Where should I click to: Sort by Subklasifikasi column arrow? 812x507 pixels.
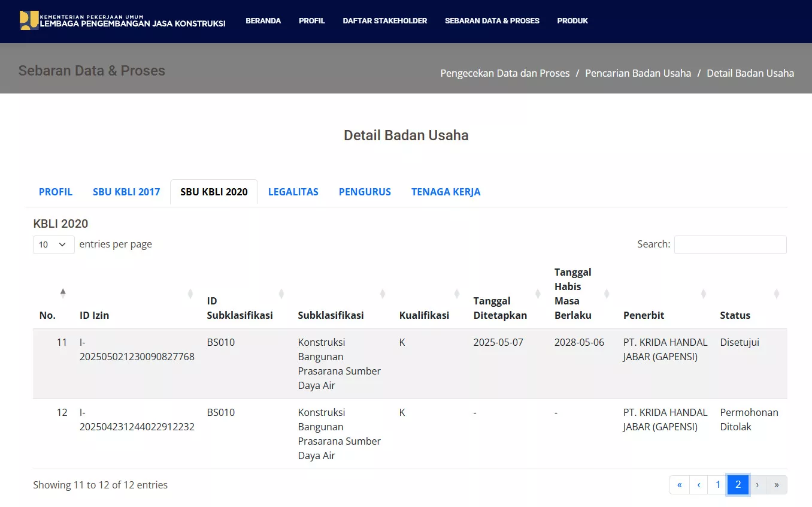pos(383,294)
